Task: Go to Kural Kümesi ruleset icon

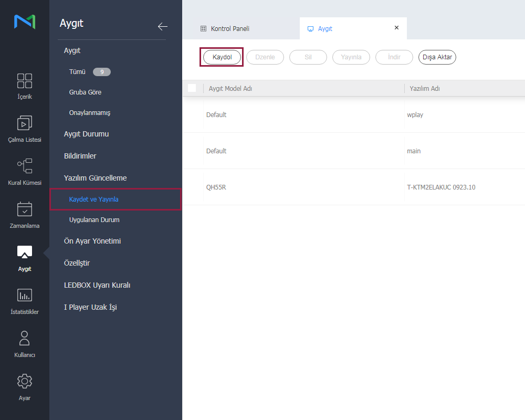Action: coord(25,172)
